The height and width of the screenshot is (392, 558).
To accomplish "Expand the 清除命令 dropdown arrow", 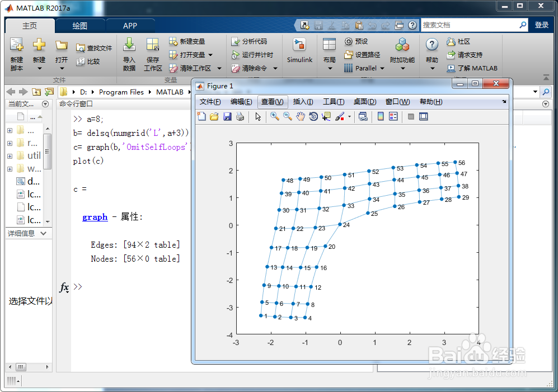I will pos(275,68).
